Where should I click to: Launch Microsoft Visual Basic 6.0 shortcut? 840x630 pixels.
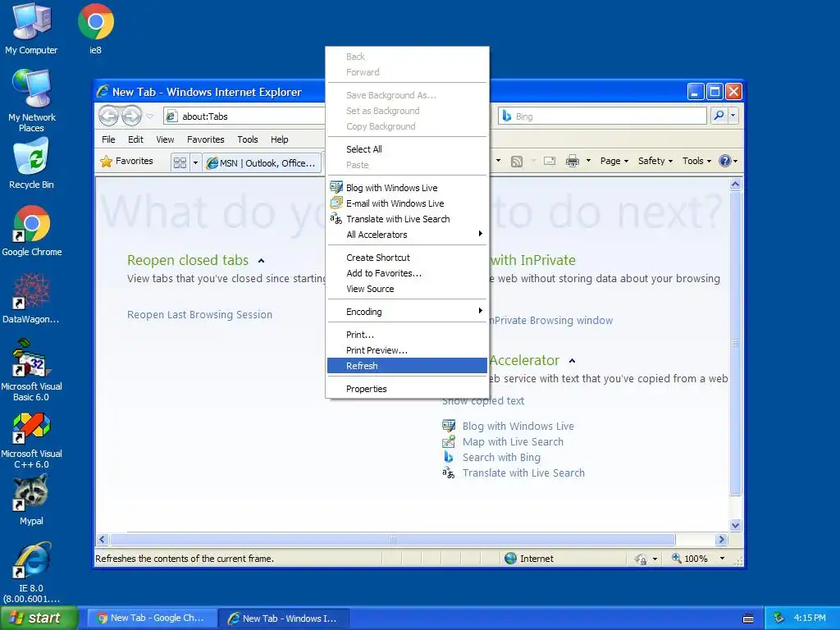coord(31,370)
